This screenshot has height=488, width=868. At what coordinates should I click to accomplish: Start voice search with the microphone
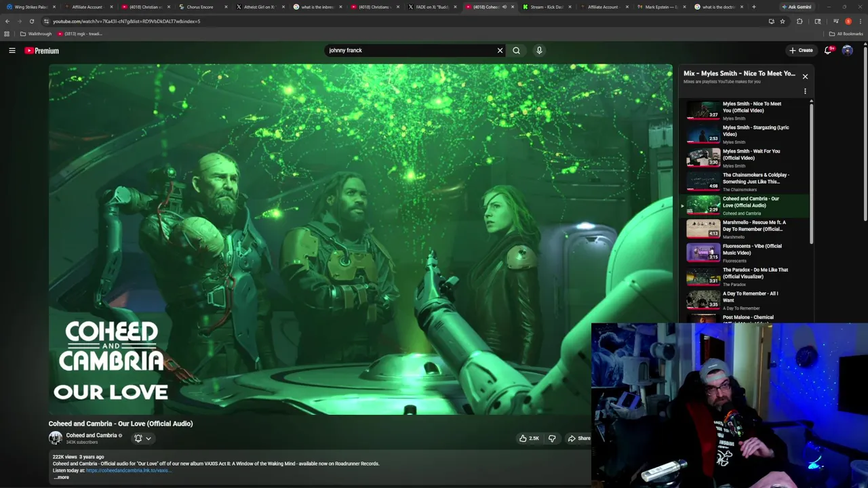[x=539, y=50]
